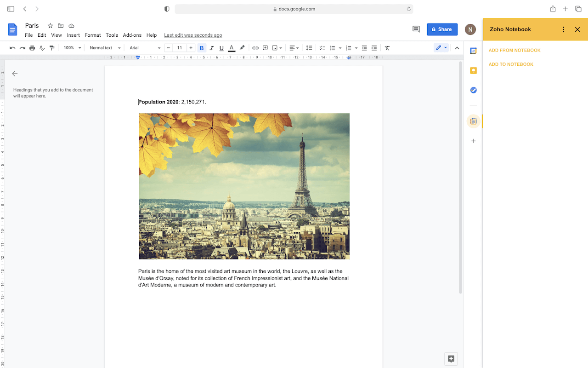Screen dimensions: 588x368
Task: Click the Eiffel Tower image in the document
Action: pos(244,186)
